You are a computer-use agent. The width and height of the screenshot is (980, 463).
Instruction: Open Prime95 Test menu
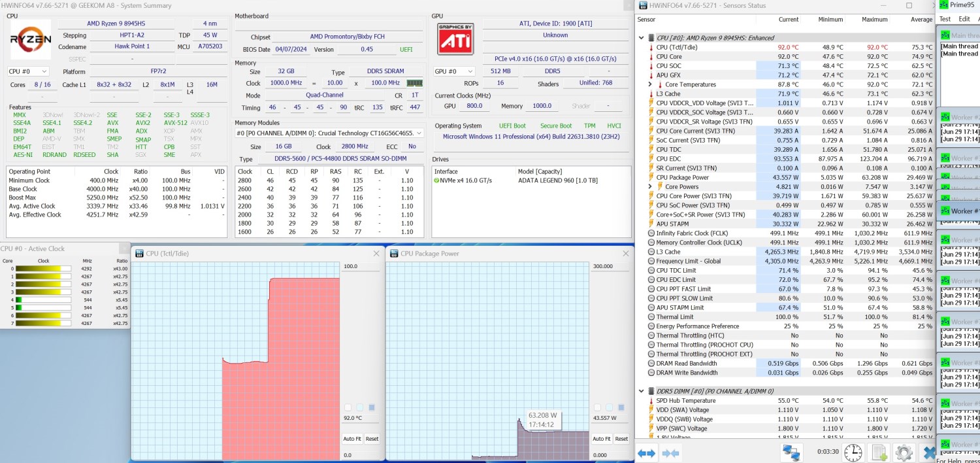(x=945, y=19)
